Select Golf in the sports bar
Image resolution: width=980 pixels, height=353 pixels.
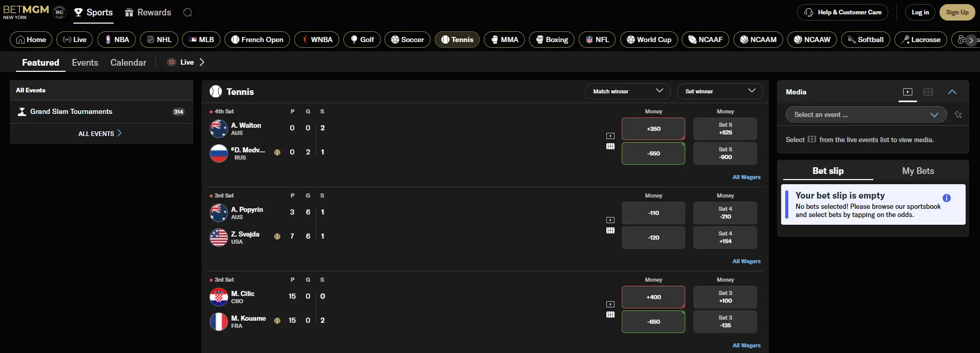(362, 40)
